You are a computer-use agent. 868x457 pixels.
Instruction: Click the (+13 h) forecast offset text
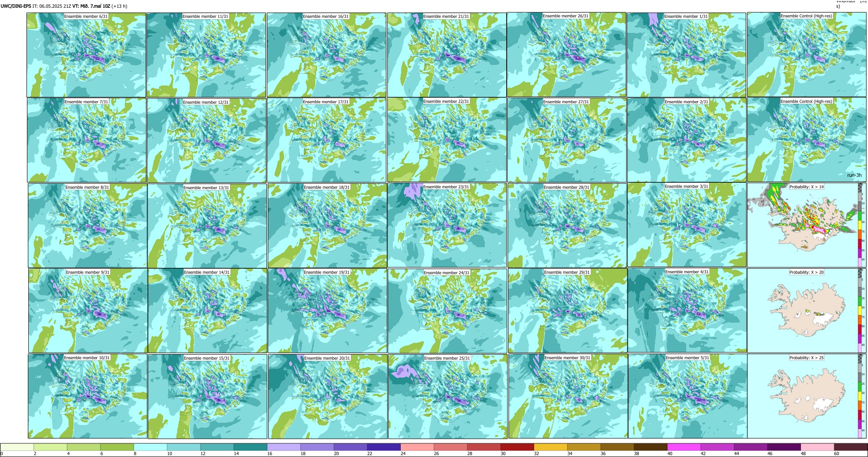(x=120, y=6)
